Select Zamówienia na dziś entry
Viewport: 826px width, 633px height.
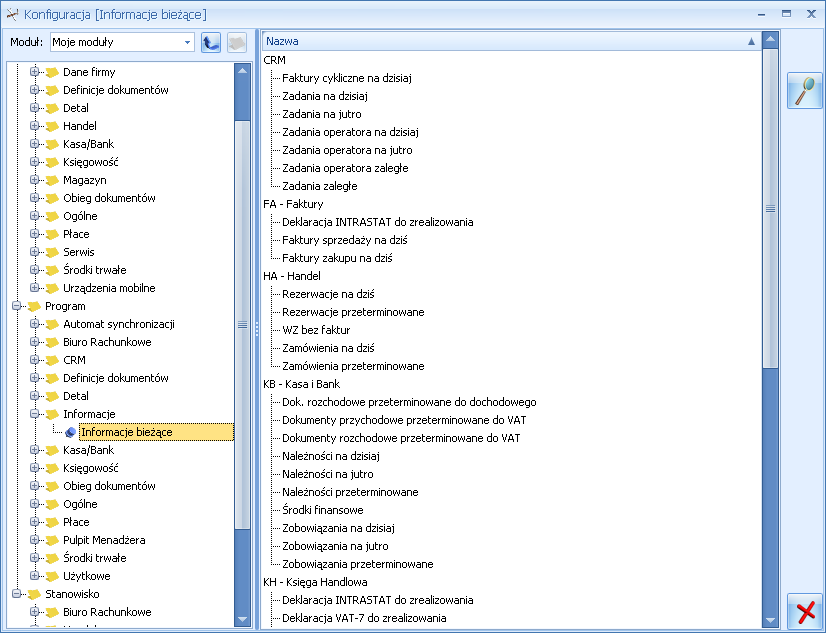click(328, 348)
